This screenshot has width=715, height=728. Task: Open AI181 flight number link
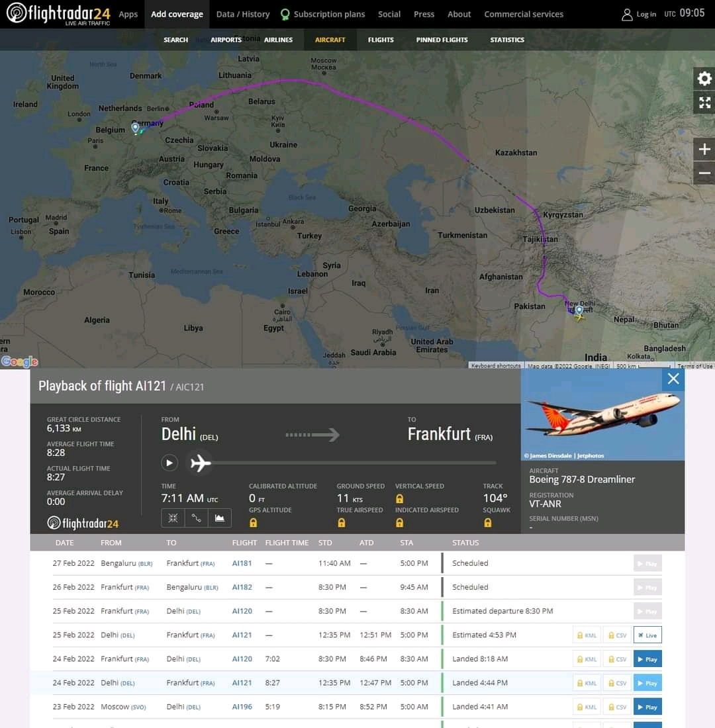tap(242, 563)
